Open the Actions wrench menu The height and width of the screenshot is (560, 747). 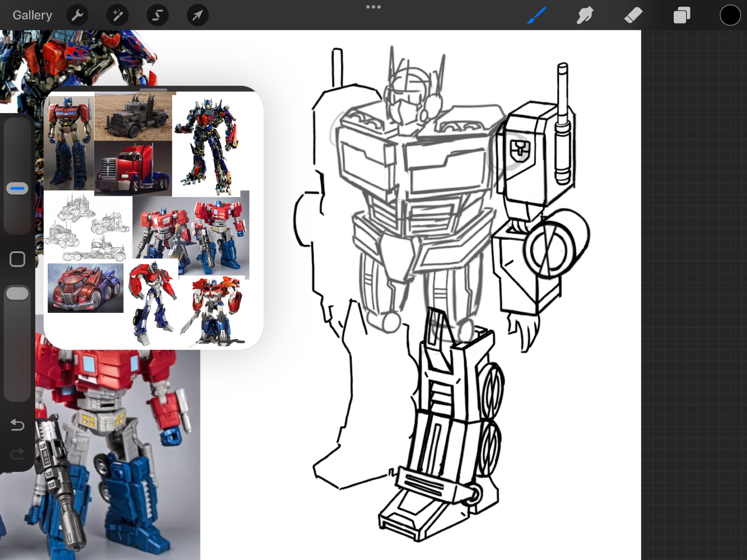77,15
